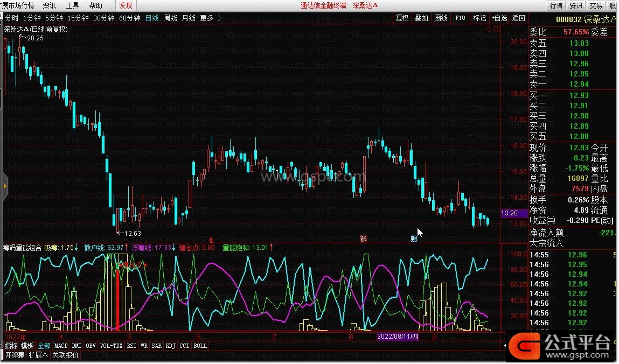This screenshot has height=364, width=619.
Task: Click the square window icon above the chart
Action: coord(497,29)
